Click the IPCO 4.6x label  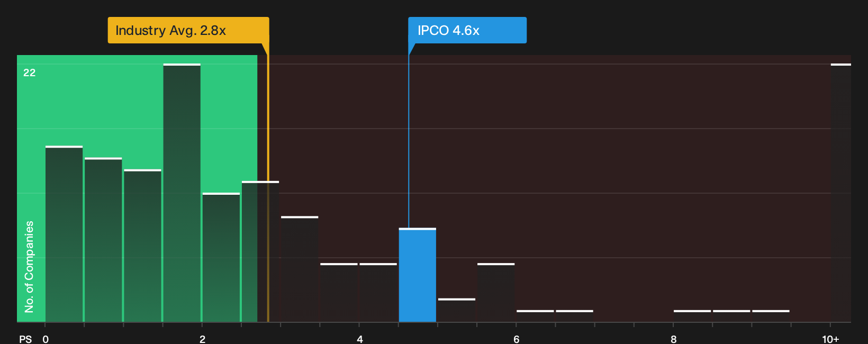pos(467,30)
